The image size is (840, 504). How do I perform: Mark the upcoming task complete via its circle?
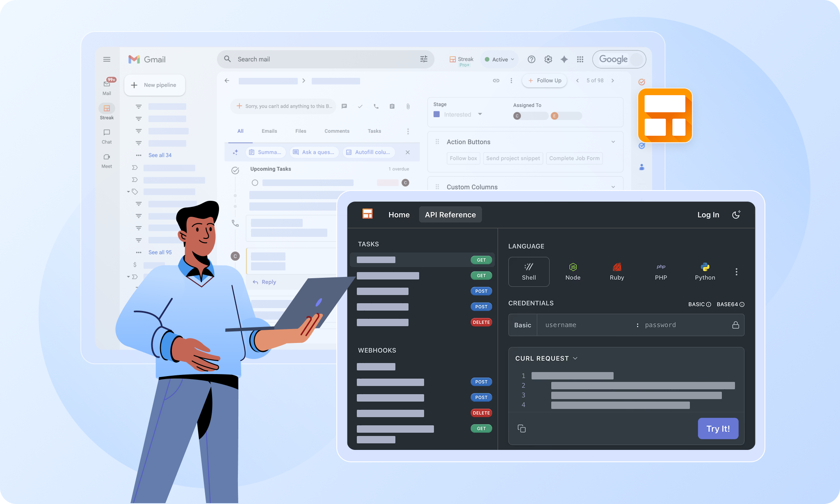click(255, 183)
